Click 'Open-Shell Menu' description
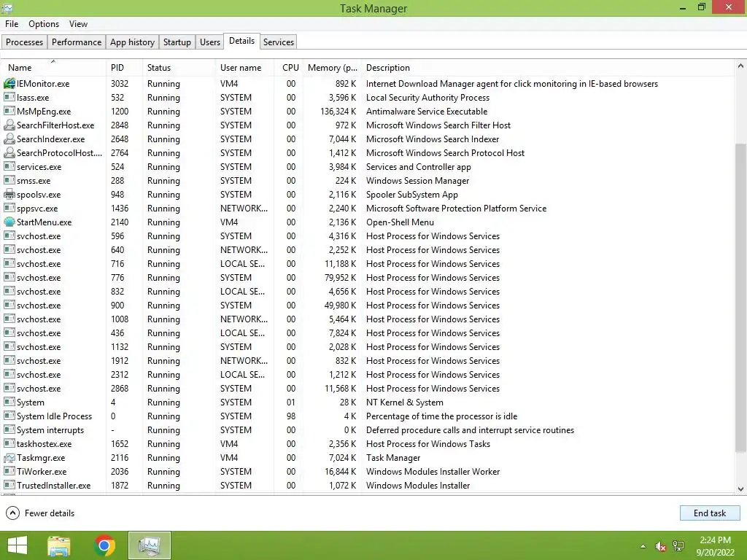The image size is (747, 560). click(400, 222)
